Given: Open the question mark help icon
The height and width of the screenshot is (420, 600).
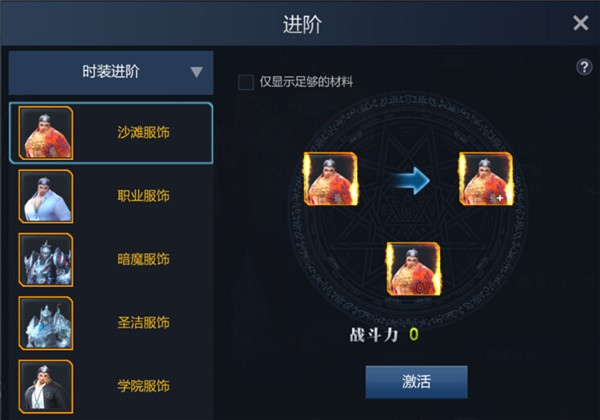Looking at the screenshot, I should point(584,67).
